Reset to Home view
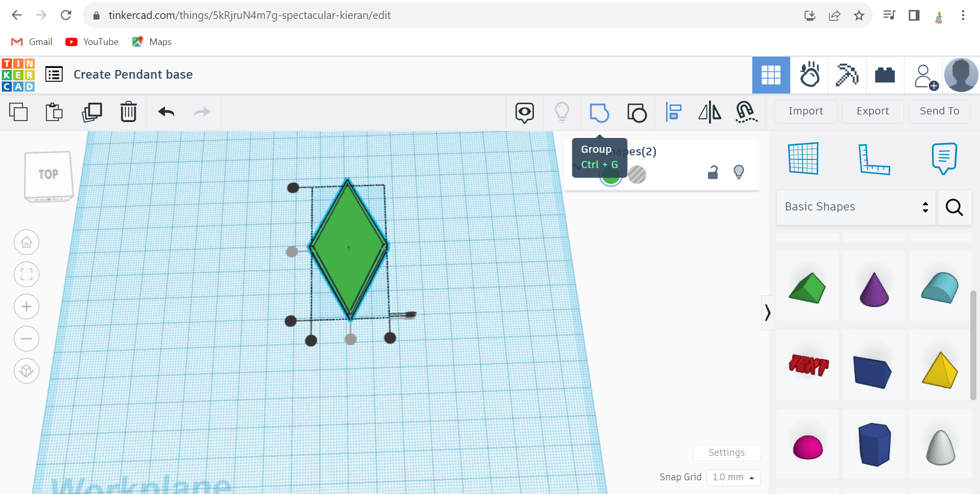980x494 pixels. point(27,242)
